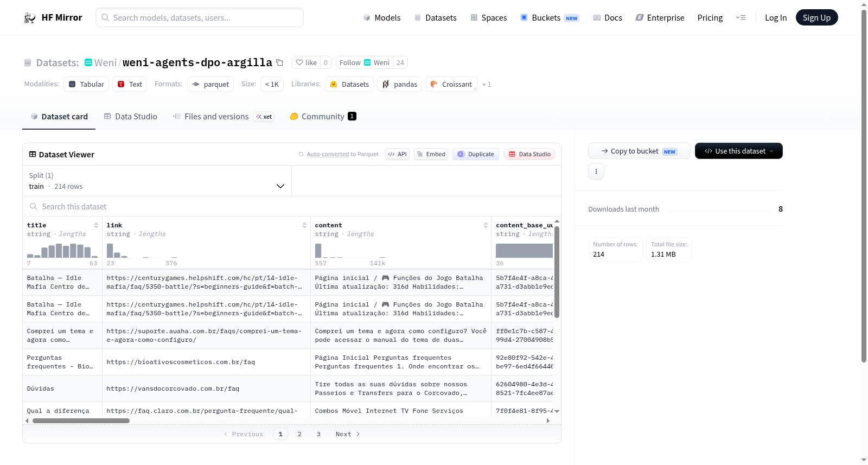The image size is (868, 465).
Task: Open the Datasets navigation item
Action: [436, 17]
